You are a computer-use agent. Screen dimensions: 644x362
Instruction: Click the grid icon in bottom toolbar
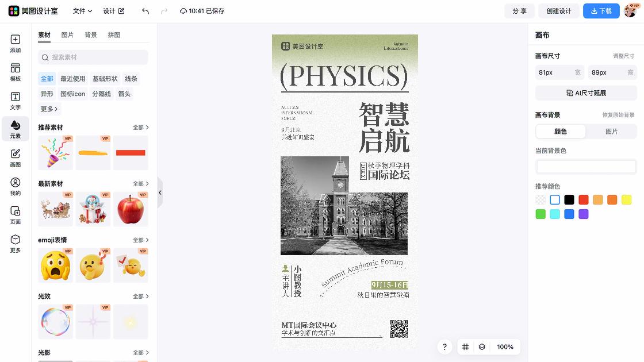[x=465, y=347]
